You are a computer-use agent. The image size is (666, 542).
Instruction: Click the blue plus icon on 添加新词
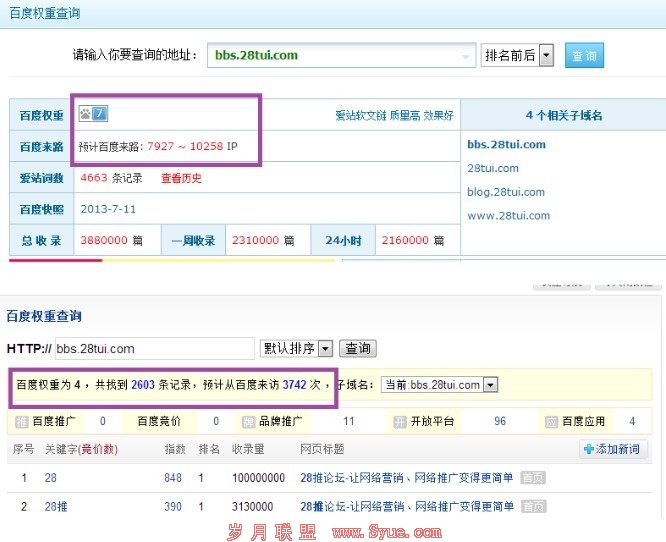pos(589,449)
